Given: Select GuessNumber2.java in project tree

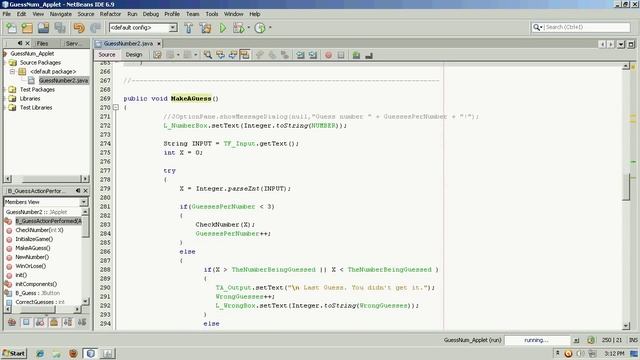Looking at the screenshot, I should pos(63,80).
